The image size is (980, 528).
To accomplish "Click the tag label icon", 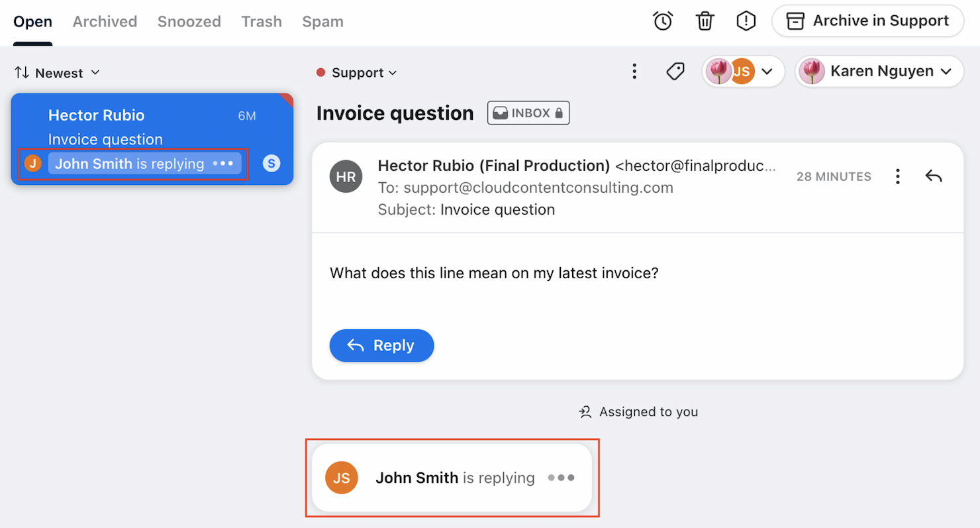I will (675, 72).
